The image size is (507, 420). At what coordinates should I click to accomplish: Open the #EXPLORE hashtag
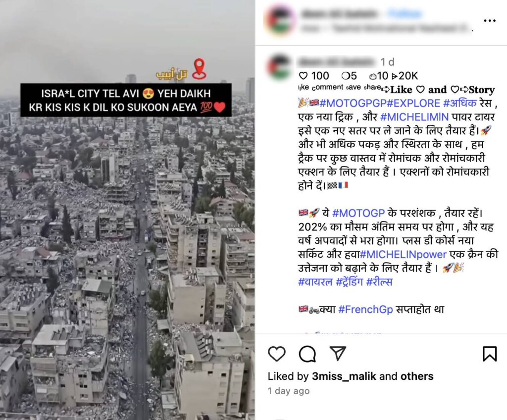[x=413, y=103]
